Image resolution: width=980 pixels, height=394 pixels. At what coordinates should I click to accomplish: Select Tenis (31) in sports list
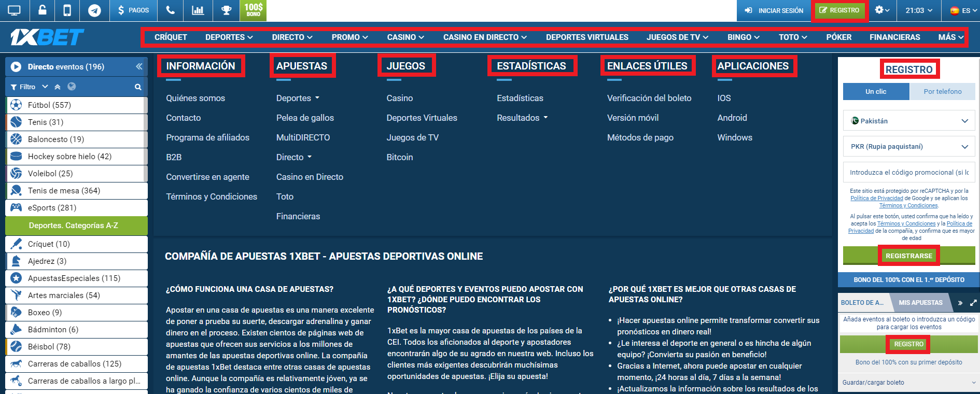tap(76, 122)
